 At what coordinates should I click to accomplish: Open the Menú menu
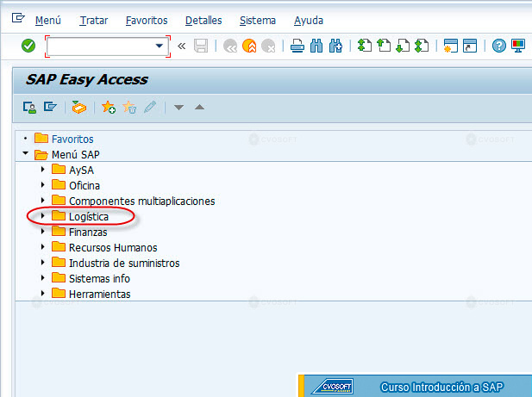coord(48,21)
